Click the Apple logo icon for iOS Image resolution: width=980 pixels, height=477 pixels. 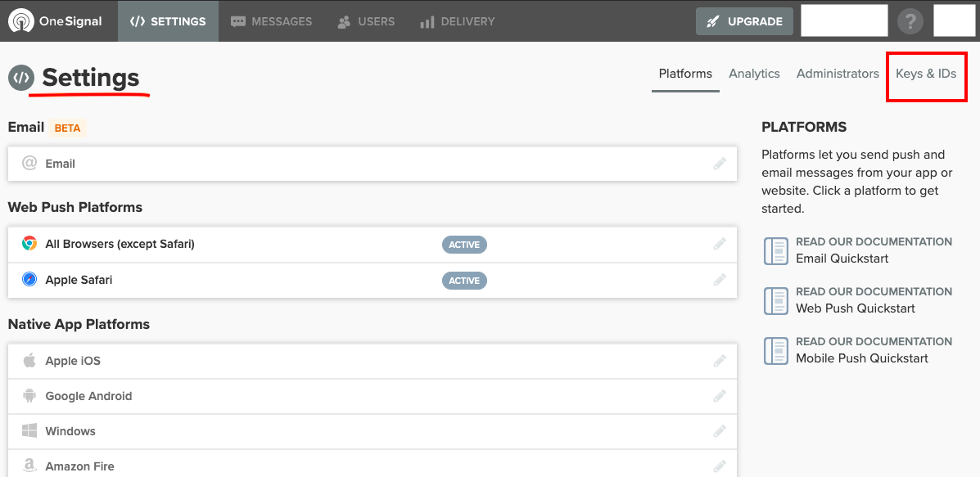pos(29,360)
